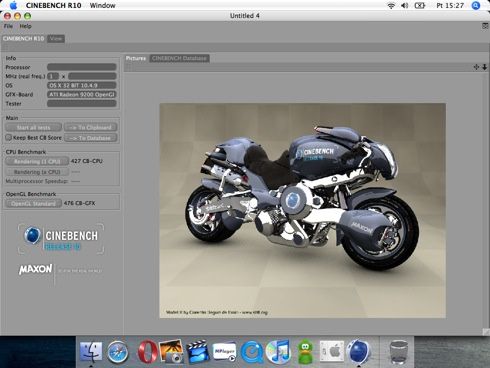Open the Apple menu
The image size is (490, 368).
pyautogui.click(x=13, y=5)
